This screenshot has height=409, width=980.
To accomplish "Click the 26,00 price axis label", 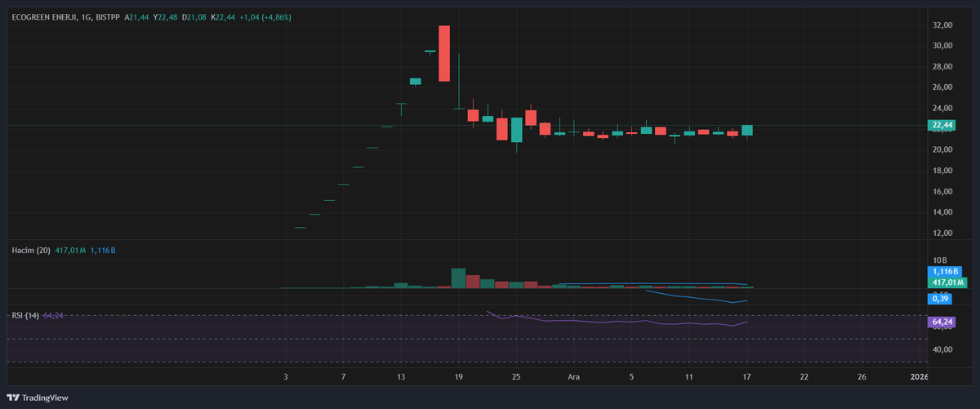I will (942, 87).
